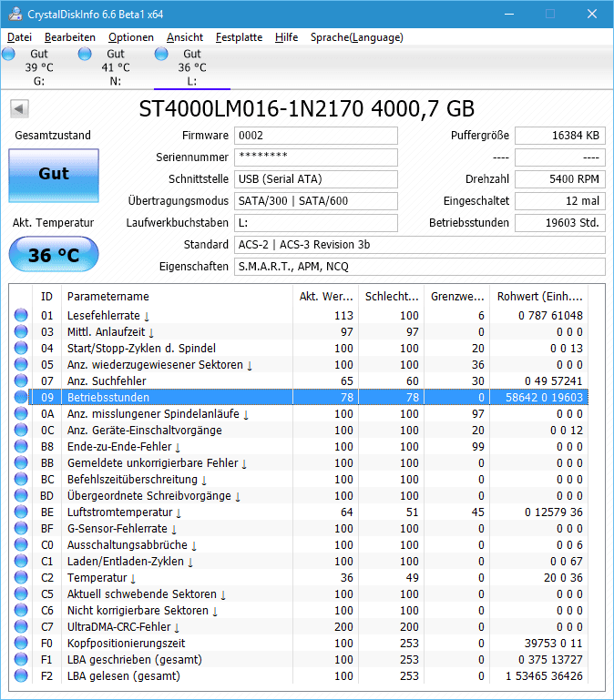Click the Rohwert column header

coord(539,297)
